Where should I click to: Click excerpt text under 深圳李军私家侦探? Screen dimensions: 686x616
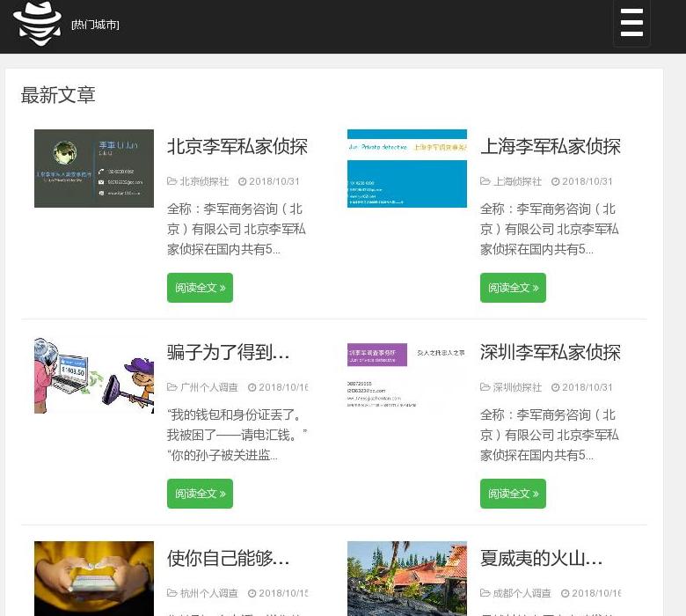(x=550, y=435)
